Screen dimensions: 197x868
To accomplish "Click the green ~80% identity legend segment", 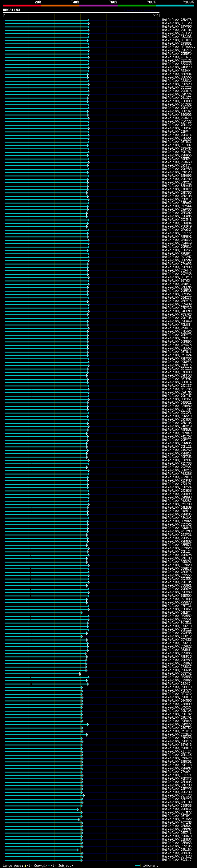I will tap(137, 6).
